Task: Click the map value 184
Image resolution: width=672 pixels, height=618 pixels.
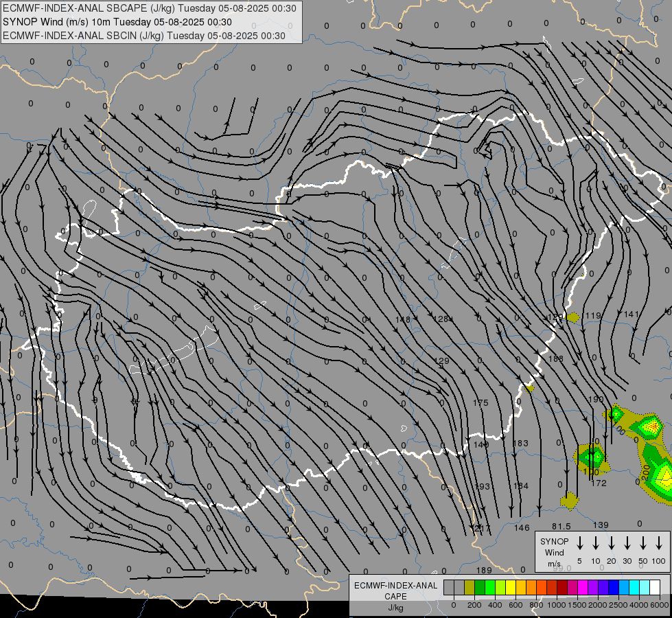Action: pyautogui.click(x=521, y=486)
